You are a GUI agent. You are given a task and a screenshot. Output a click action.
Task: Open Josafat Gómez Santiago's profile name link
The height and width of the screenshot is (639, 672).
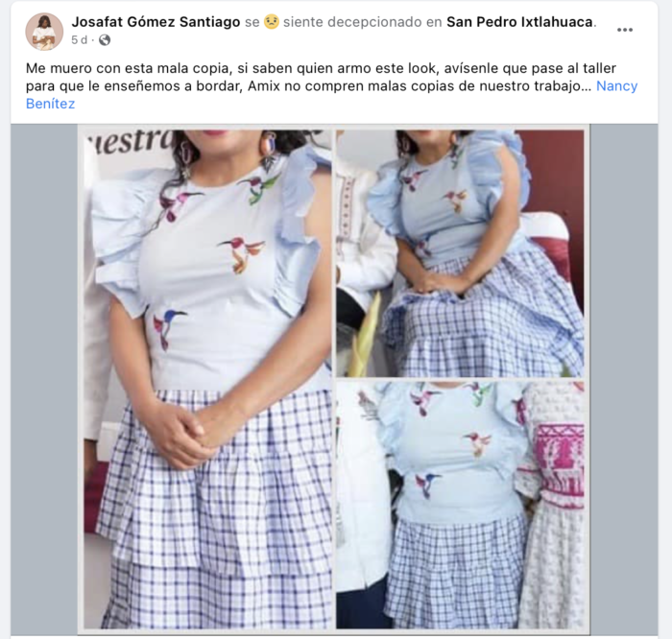(156, 22)
